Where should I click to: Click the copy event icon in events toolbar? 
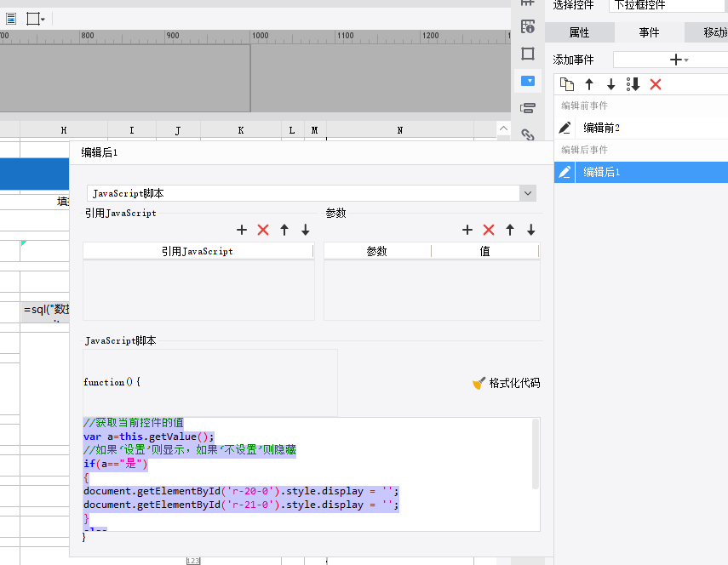click(566, 84)
